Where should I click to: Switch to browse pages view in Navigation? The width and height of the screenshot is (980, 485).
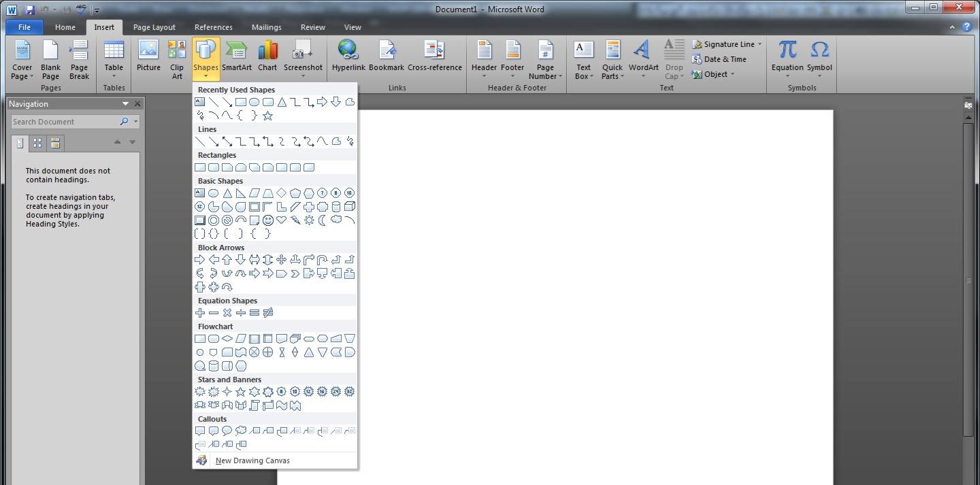click(x=37, y=143)
